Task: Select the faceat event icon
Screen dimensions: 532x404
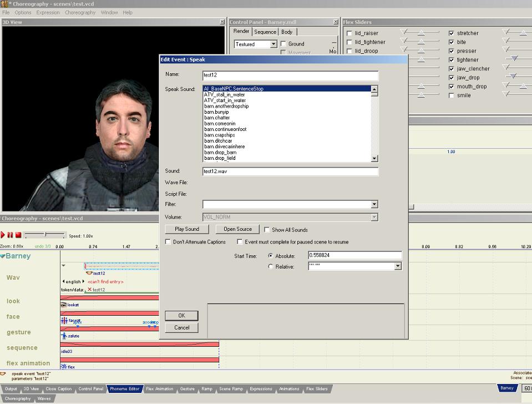Action: point(64,320)
